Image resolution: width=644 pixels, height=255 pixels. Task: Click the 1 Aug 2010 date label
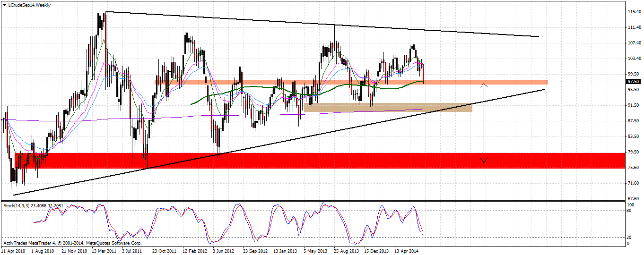44,251
